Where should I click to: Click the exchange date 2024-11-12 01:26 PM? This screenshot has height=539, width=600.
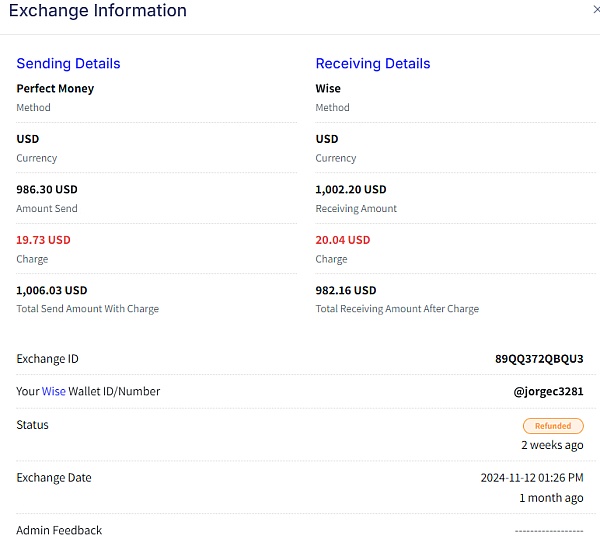click(531, 478)
